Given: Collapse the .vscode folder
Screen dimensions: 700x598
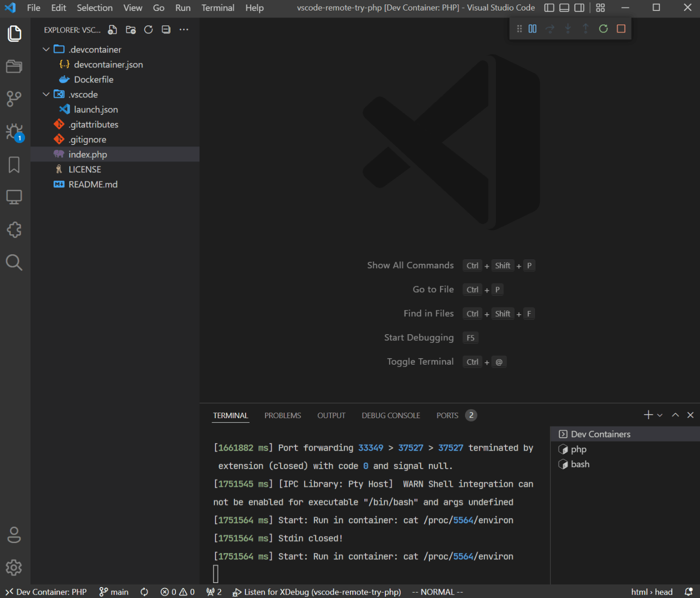Looking at the screenshot, I should 46,94.
